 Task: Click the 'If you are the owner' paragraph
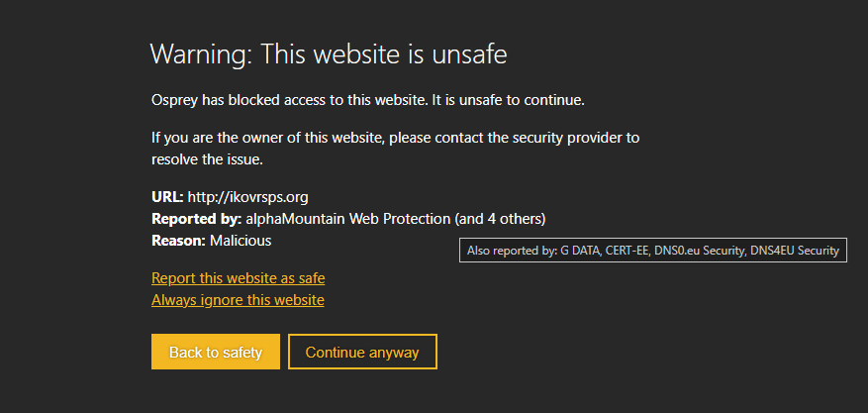pos(395,149)
